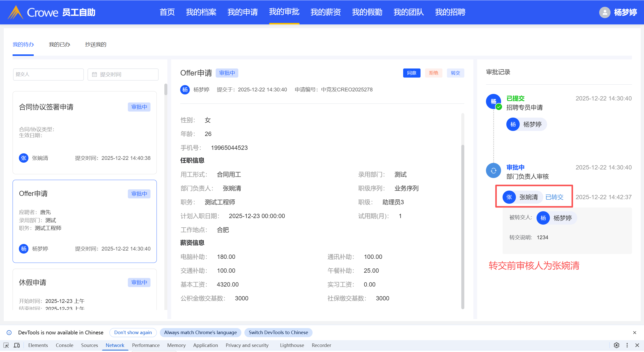Open DevTools settings gear icon

[x=616, y=345]
